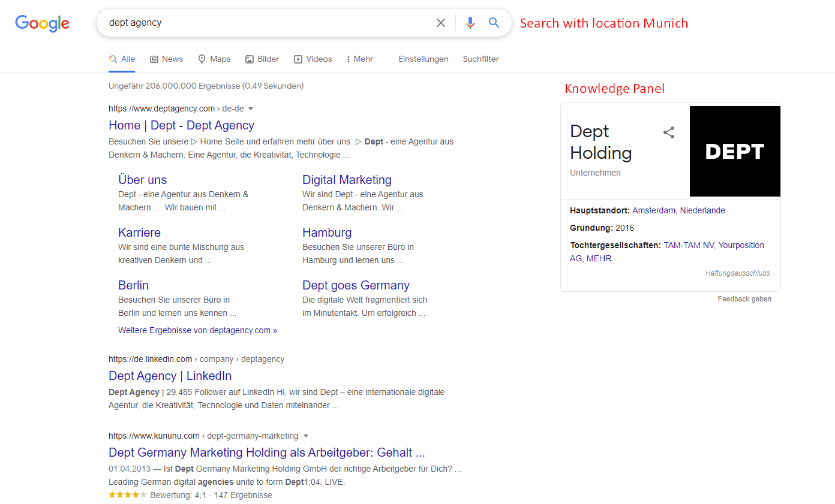The height and width of the screenshot is (504, 835).
Task: Click Amsterdam, Niederlande link
Action: point(678,210)
